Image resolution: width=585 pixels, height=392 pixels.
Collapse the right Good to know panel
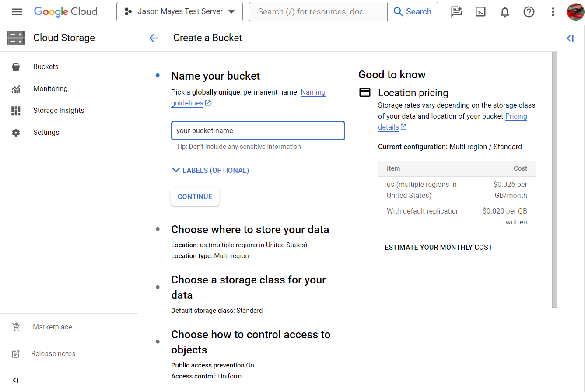pos(570,38)
